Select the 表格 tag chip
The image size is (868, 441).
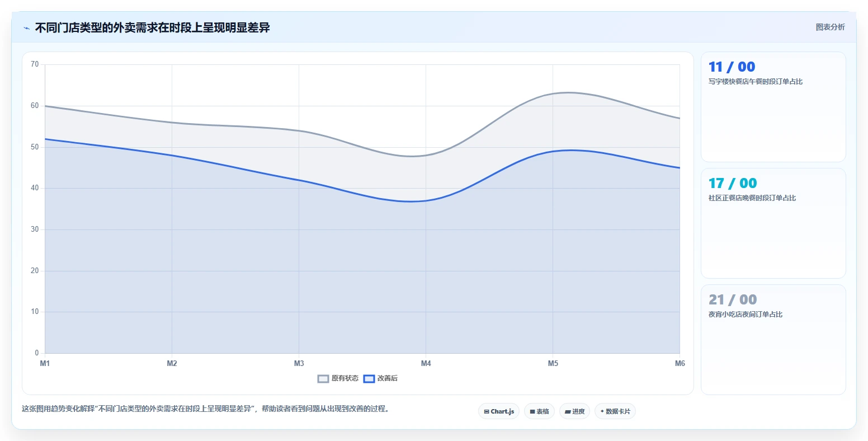(539, 411)
